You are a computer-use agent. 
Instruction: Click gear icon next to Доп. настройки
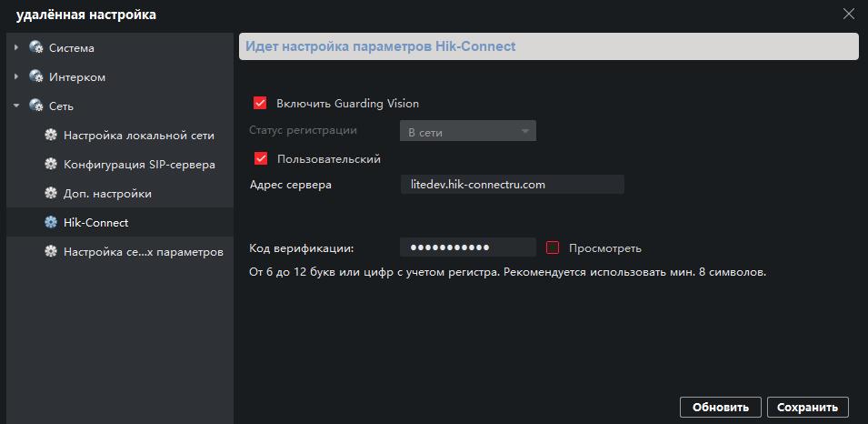pos(51,193)
